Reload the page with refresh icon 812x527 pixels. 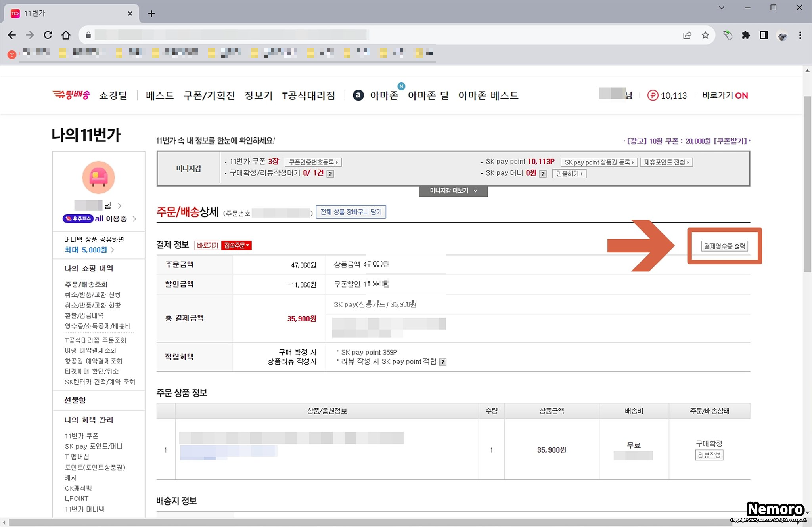point(48,35)
